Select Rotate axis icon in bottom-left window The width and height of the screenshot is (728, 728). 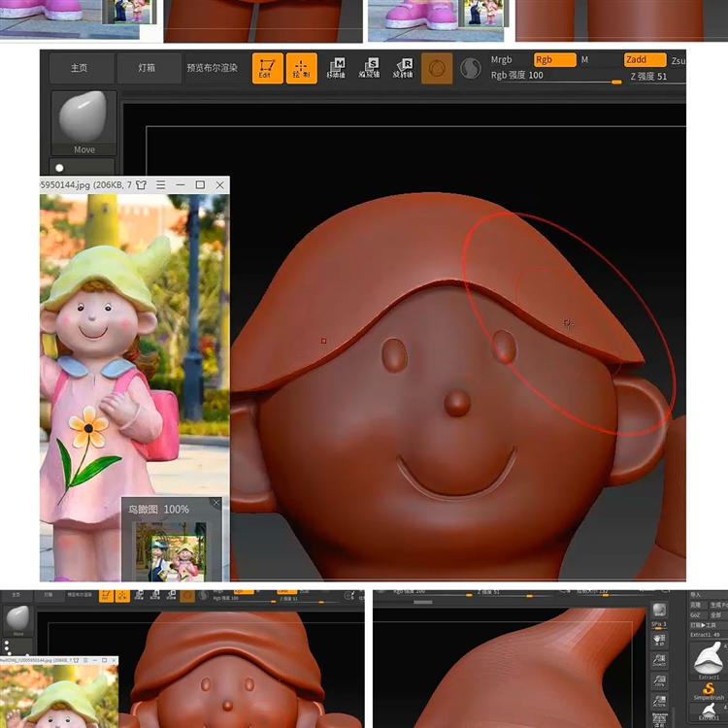pos(171,596)
